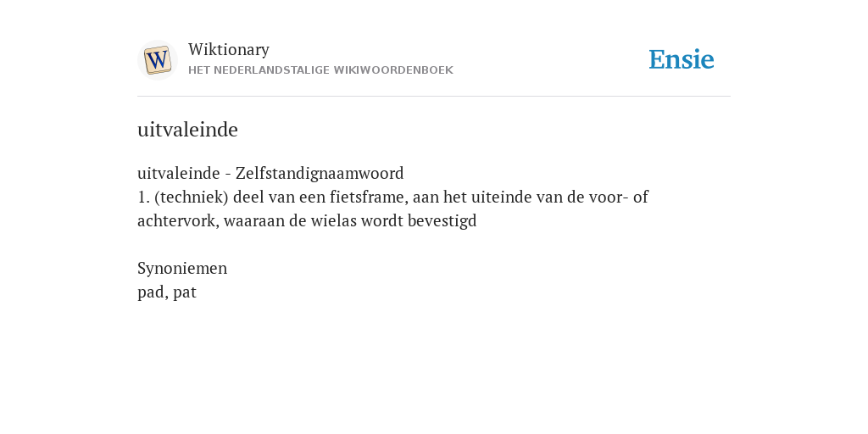Click the definition number '1.'
The image size is (868, 434).
143,197
